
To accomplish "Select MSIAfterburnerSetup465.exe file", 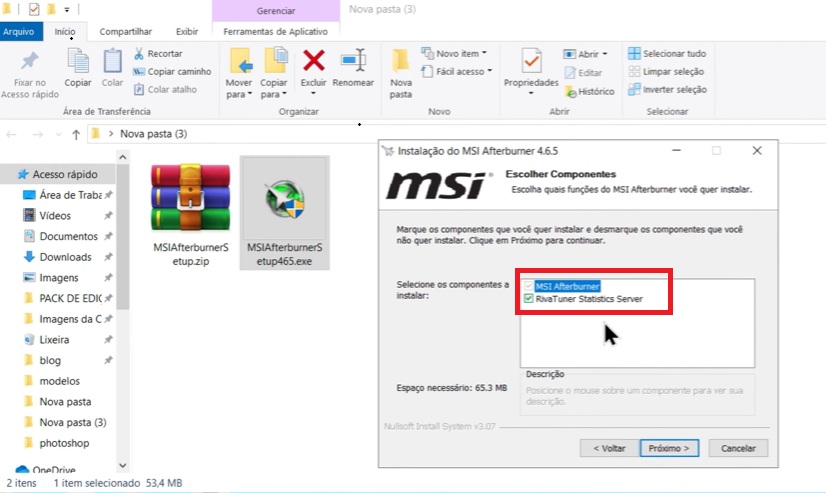I will coord(284,212).
